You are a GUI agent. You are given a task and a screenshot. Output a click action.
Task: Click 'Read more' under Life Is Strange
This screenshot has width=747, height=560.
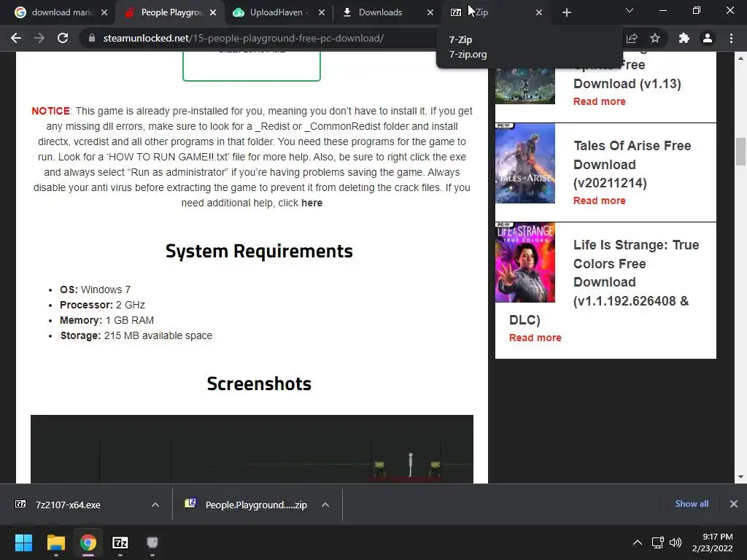[535, 338]
